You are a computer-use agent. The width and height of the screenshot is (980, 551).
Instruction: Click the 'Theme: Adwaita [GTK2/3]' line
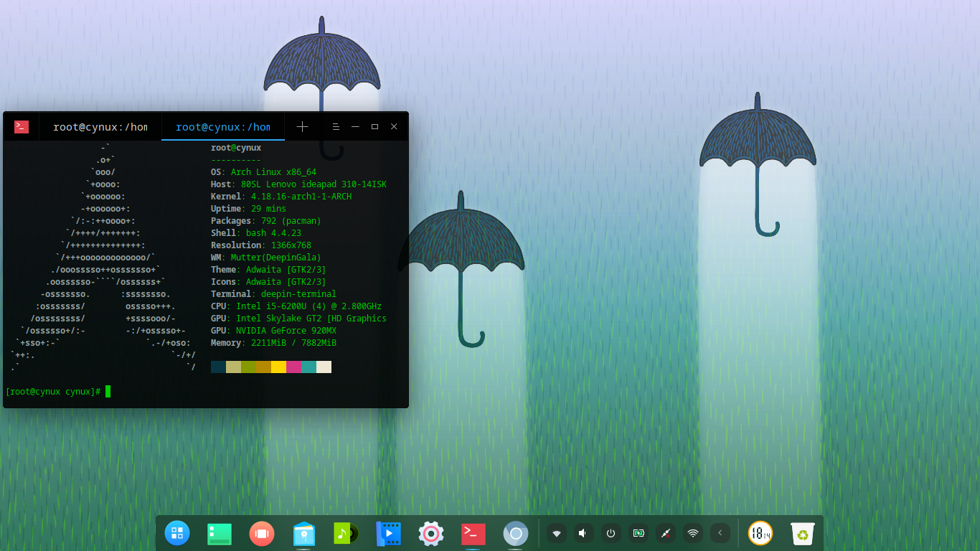click(268, 270)
